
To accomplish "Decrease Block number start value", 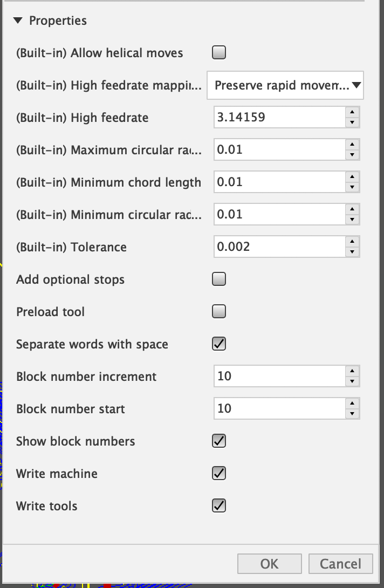I will pyautogui.click(x=352, y=414).
